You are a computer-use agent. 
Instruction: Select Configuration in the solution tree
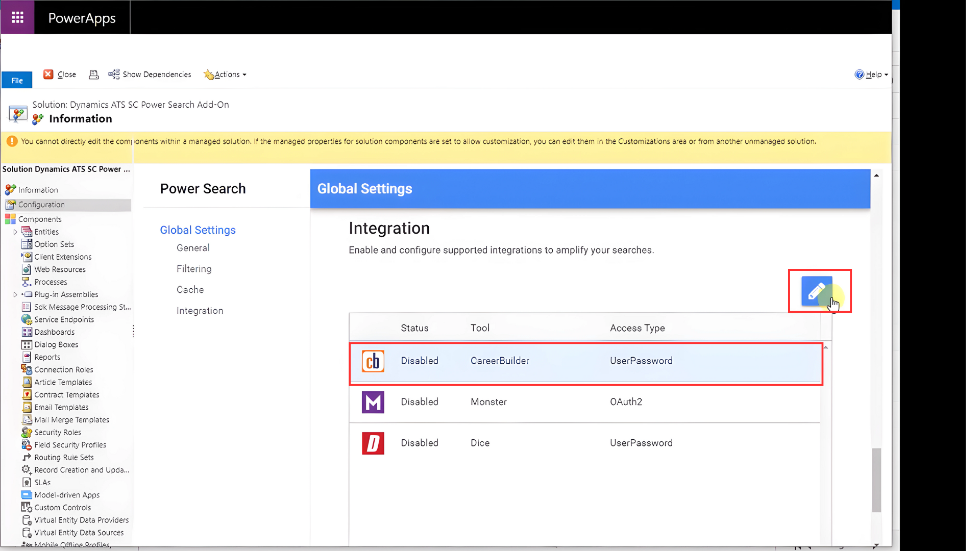(41, 205)
